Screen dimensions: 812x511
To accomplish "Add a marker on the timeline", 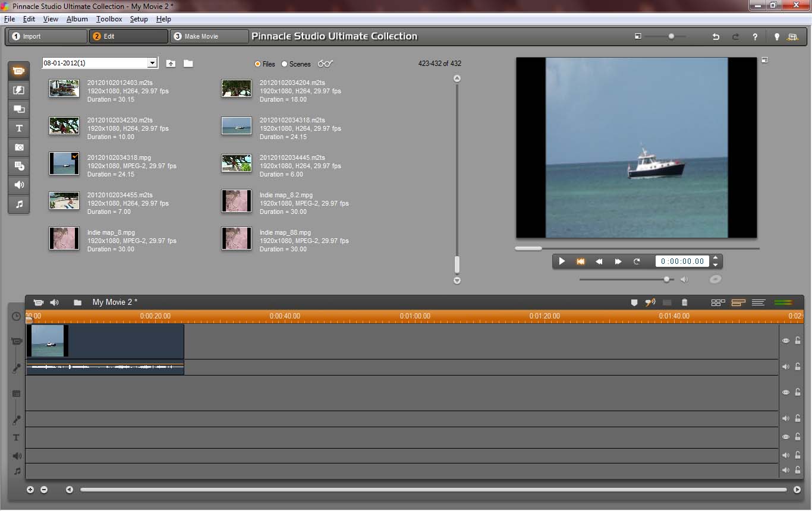I will [634, 302].
